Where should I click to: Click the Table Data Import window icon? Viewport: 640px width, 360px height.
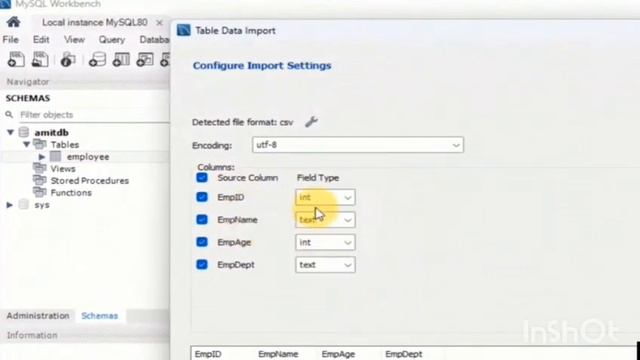184,30
